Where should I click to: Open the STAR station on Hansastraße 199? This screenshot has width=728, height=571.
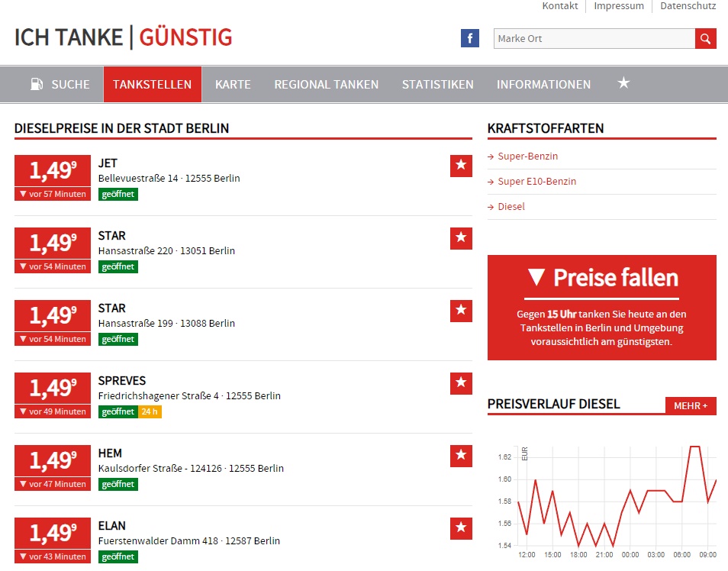[112, 308]
